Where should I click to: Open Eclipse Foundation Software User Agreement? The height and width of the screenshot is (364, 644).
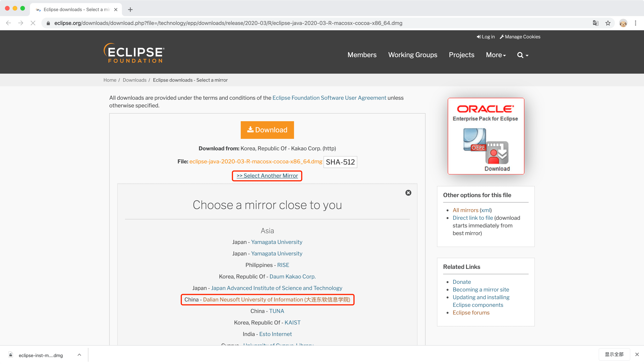[329, 98]
